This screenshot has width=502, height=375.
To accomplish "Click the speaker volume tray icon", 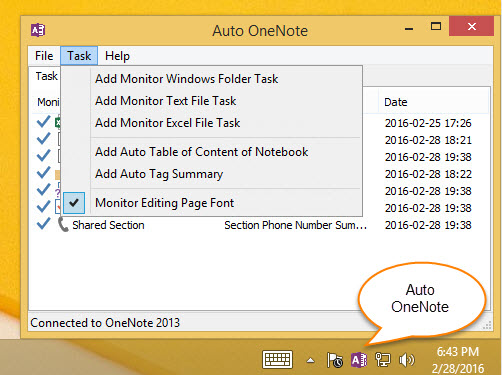I will (406, 360).
